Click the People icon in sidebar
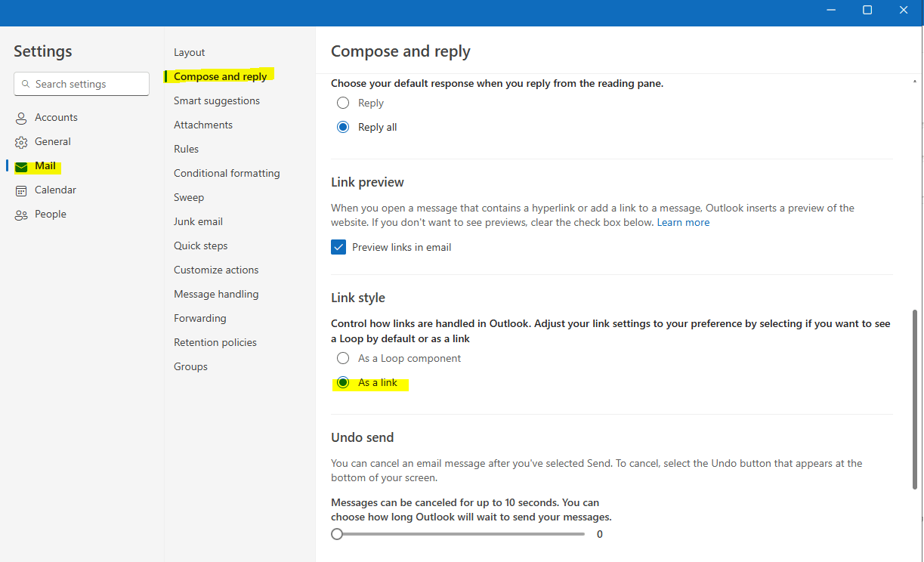 pyautogui.click(x=21, y=215)
